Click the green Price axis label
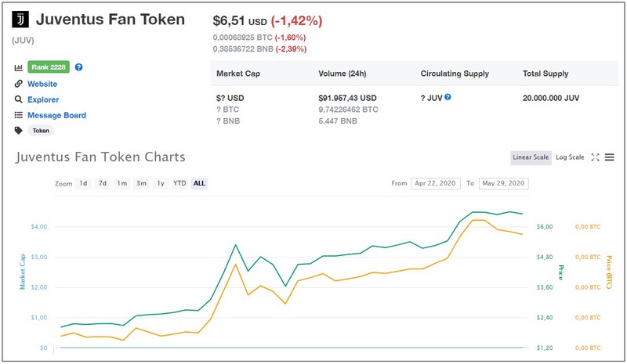This screenshot has width=627, height=364. [x=560, y=272]
